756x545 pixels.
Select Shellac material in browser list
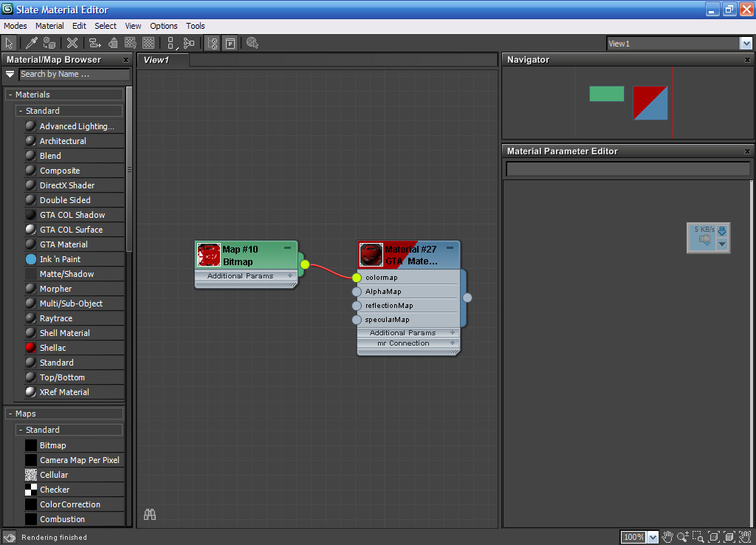(x=52, y=348)
